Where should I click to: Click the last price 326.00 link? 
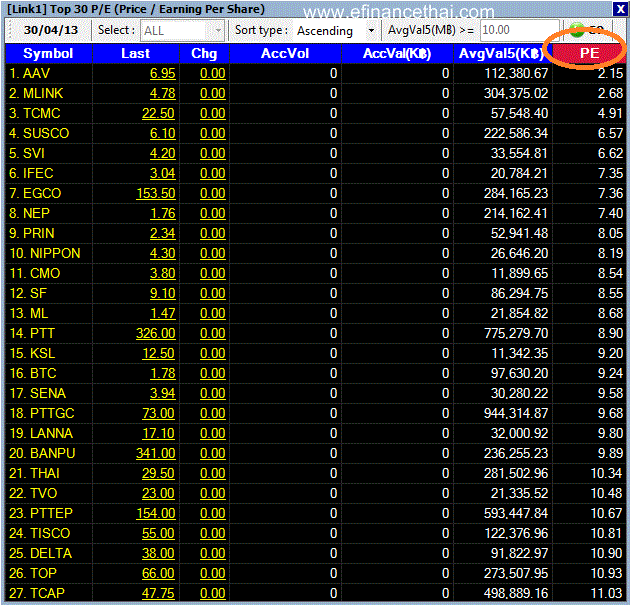(156, 334)
